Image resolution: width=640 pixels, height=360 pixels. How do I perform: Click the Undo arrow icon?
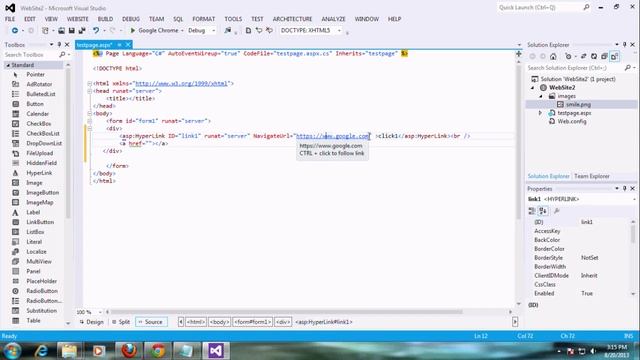point(96,31)
